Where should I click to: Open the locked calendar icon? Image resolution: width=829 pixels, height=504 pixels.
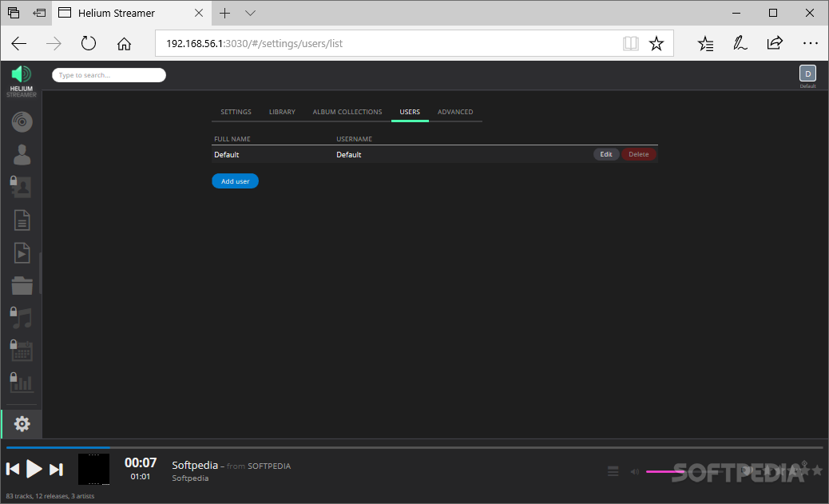point(21,351)
